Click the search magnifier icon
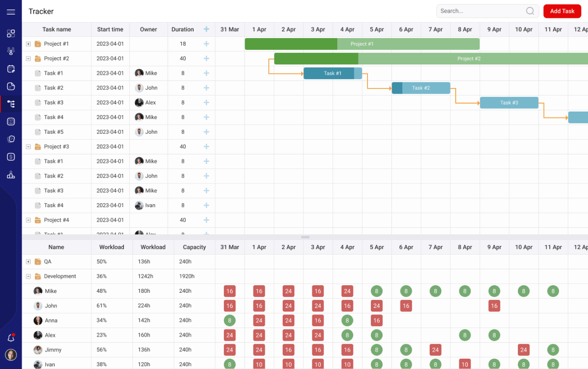 (x=530, y=11)
